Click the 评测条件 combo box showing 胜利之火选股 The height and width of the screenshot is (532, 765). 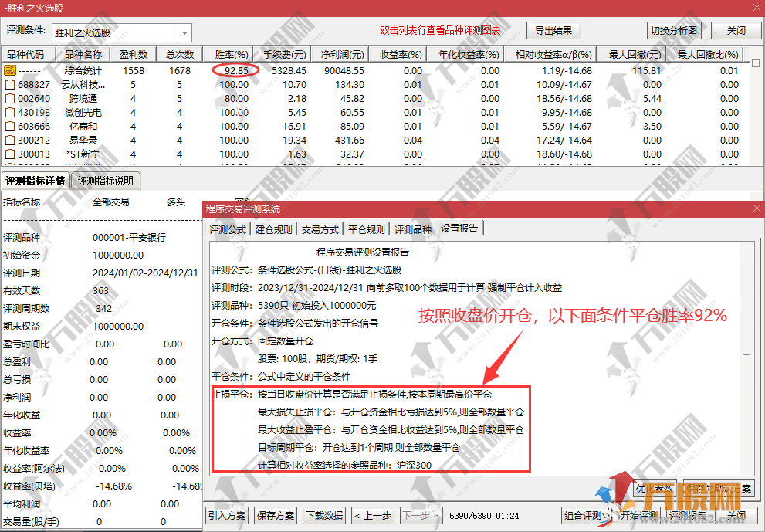point(121,32)
